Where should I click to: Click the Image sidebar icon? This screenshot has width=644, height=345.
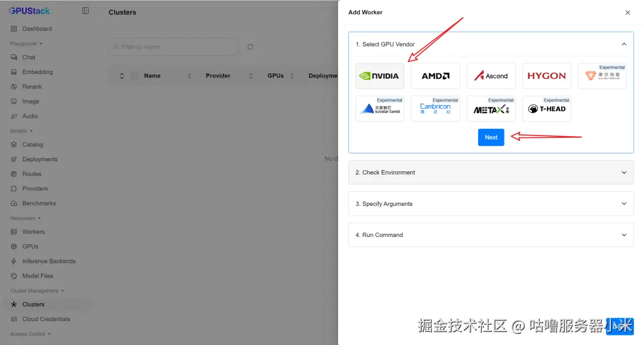coord(14,101)
